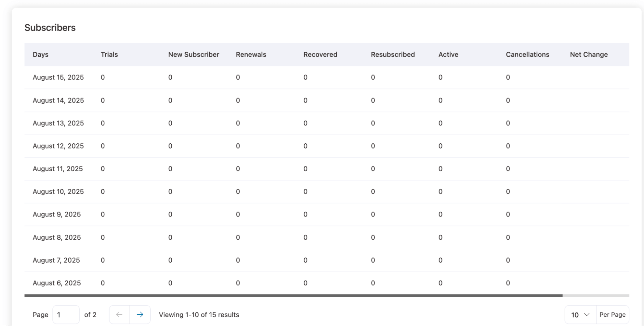
Task: Click the Days column header
Action: (40, 54)
